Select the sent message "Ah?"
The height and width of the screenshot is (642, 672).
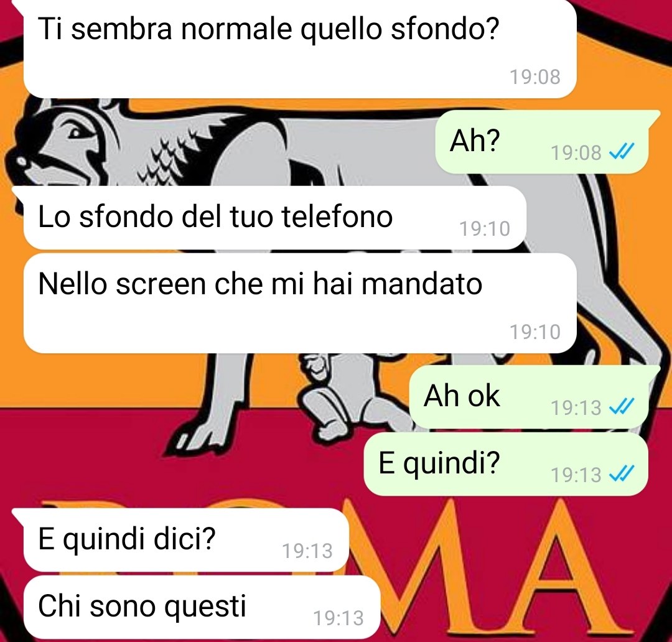(542, 142)
